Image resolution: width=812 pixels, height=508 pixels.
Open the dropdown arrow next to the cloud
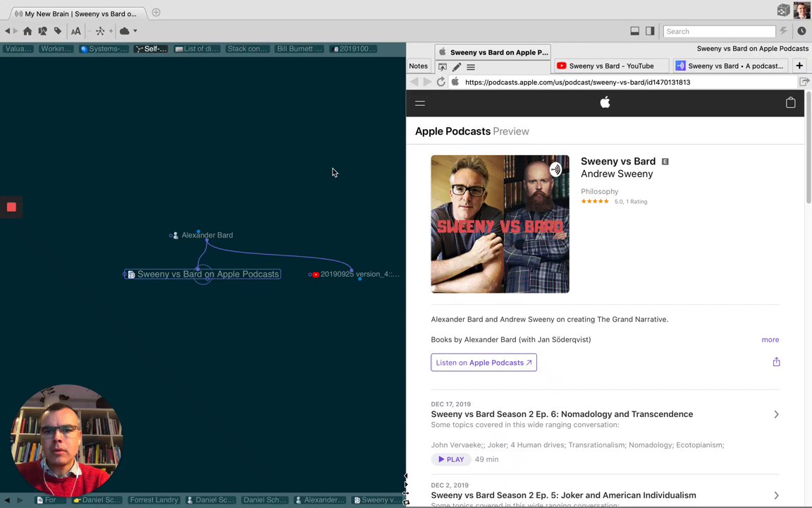(x=135, y=31)
